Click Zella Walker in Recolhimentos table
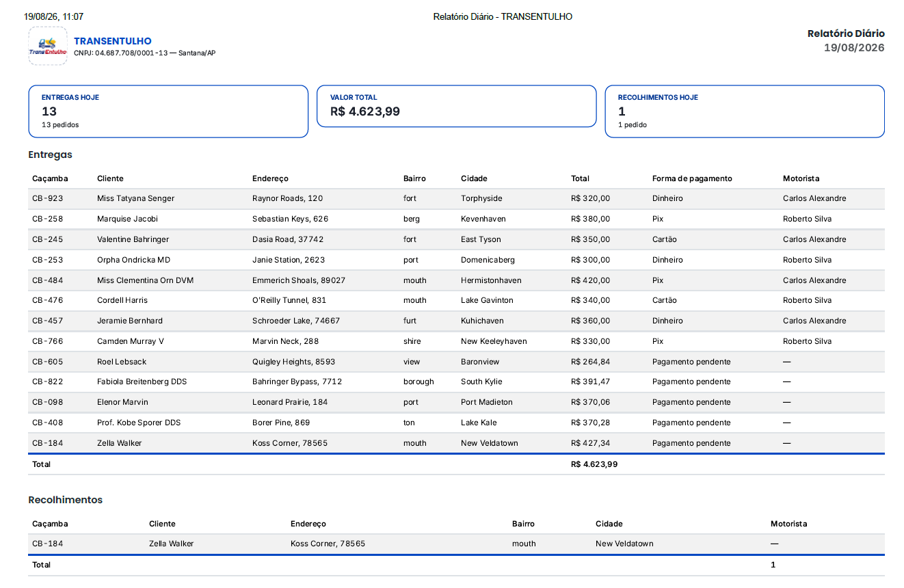The image size is (904, 588). (172, 544)
